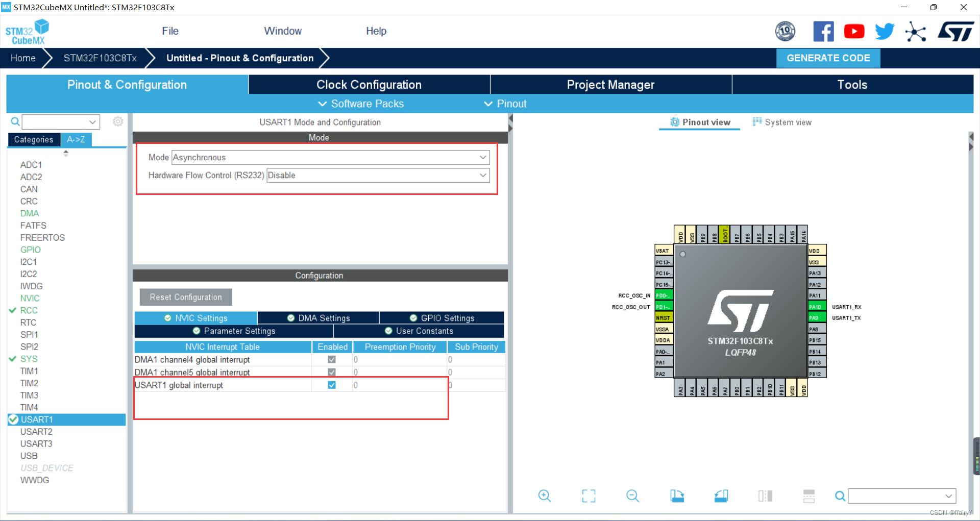This screenshot has height=521, width=980.
Task: Open the Parameter Settings tab
Action: pyautogui.click(x=234, y=331)
